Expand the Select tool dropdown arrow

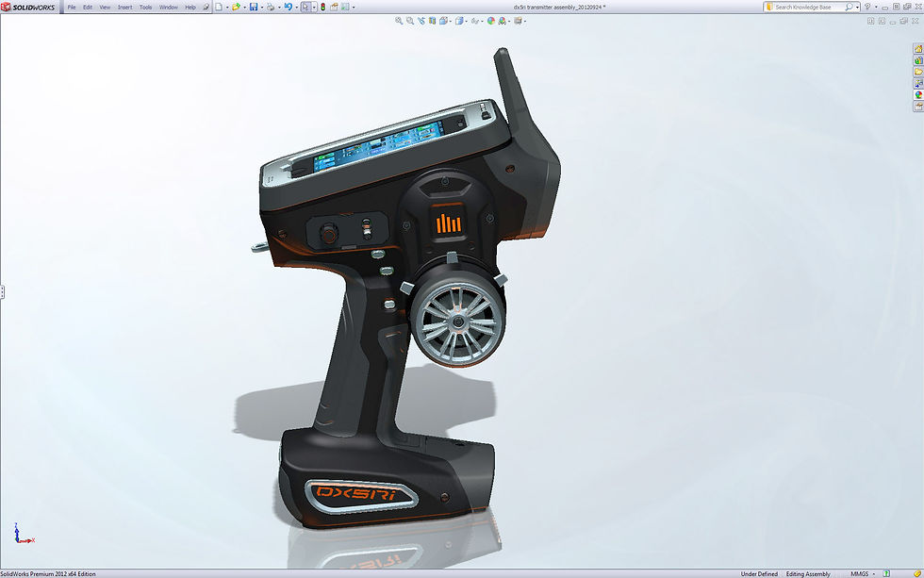click(314, 7)
